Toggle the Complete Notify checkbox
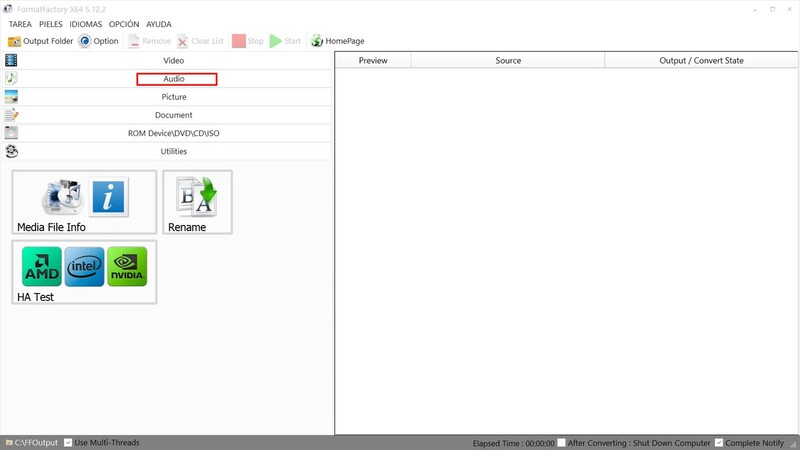 719,442
